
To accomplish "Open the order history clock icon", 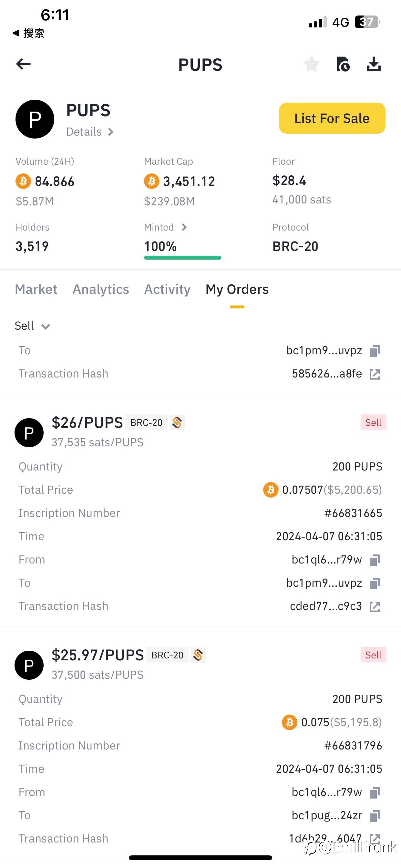I will pos(343,64).
